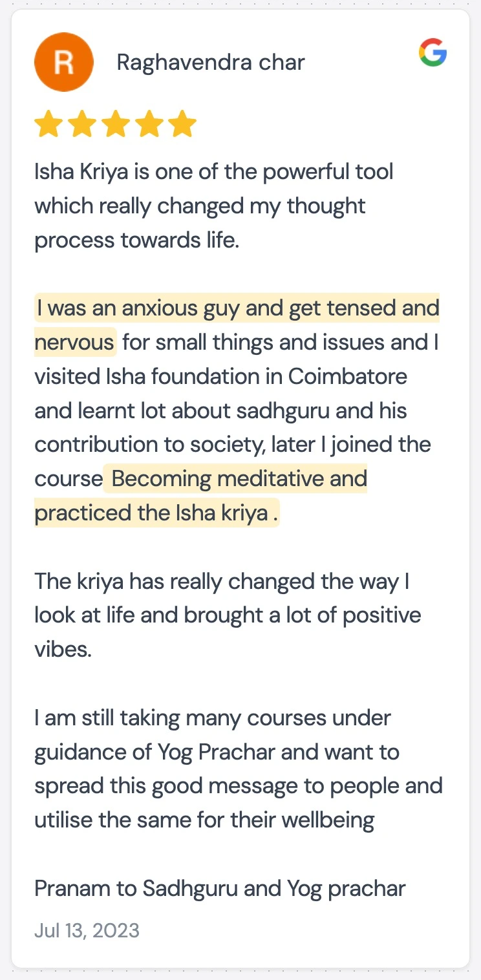Click the orange R avatar
Viewport: 481px width, 980px height.
point(63,62)
